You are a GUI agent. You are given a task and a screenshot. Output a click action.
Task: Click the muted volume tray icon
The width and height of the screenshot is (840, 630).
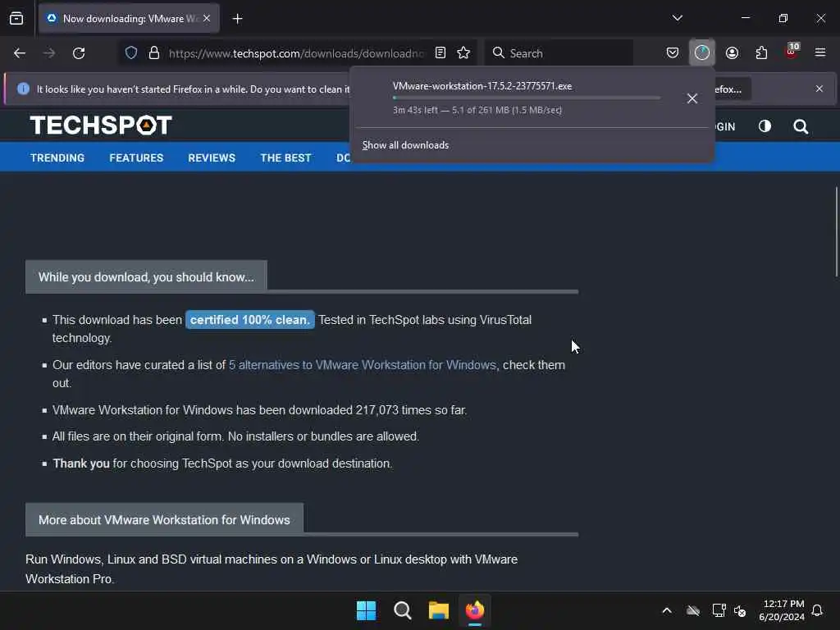point(740,610)
